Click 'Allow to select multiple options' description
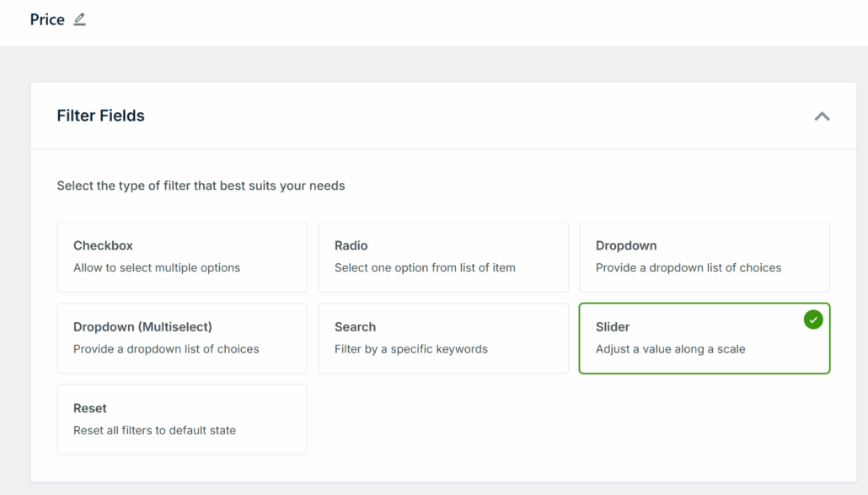The height and width of the screenshot is (495, 868). pyautogui.click(x=149, y=267)
